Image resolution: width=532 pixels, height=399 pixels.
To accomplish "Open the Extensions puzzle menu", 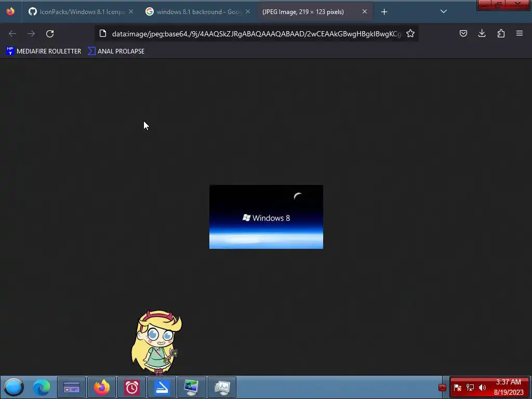I will tap(501, 33).
